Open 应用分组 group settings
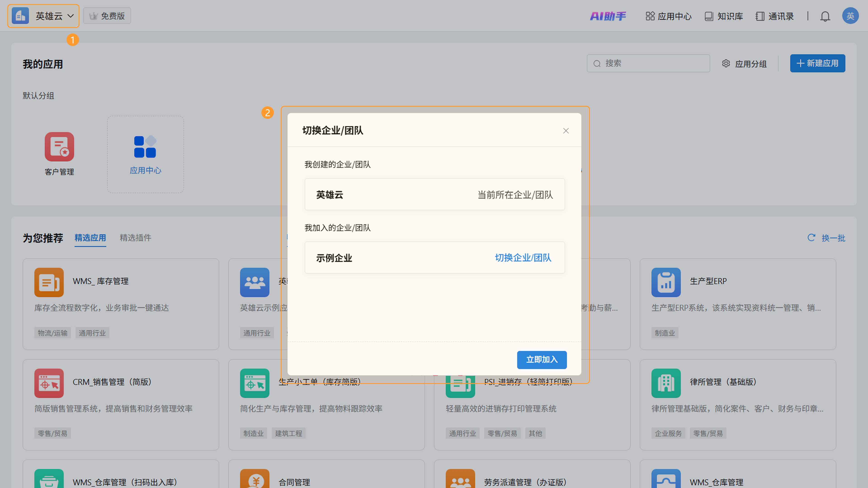The width and height of the screenshot is (868, 488). coord(744,64)
